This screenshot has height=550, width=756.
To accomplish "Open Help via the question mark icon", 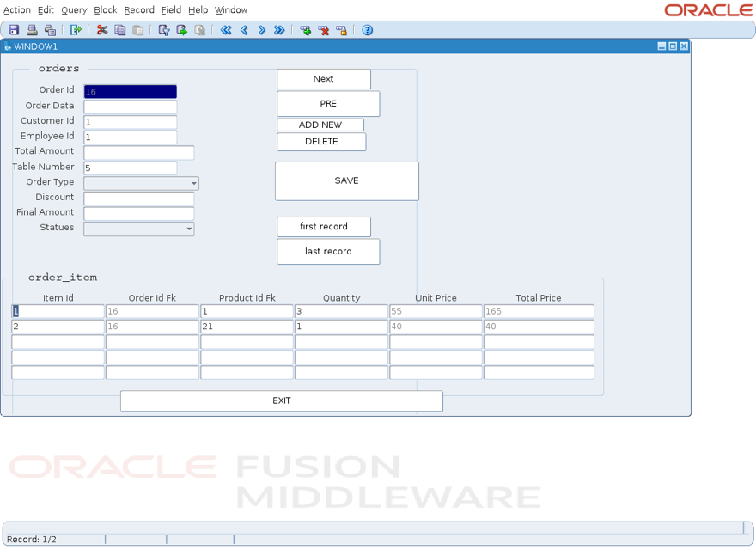I will pos(368,30).
